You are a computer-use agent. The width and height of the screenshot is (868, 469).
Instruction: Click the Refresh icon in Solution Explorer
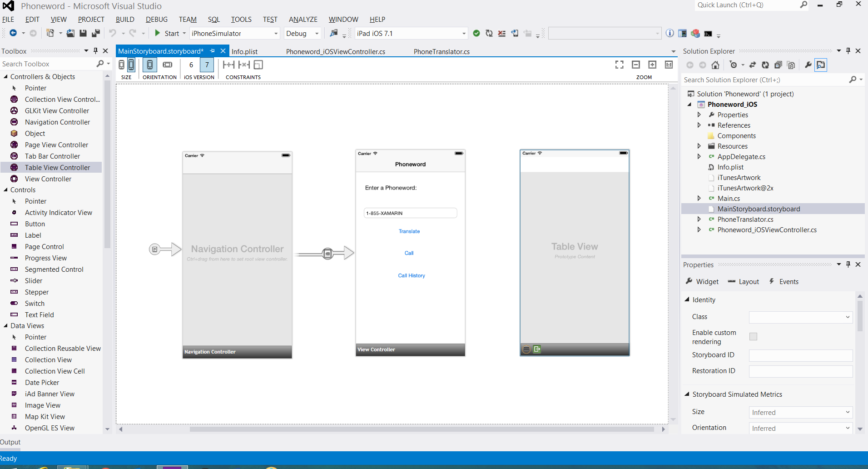coord(765,65)
